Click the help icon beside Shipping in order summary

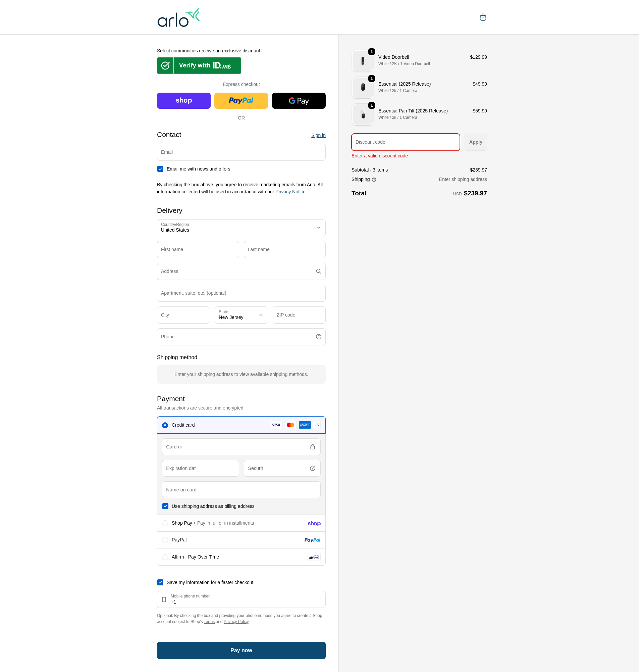point(374,180)
